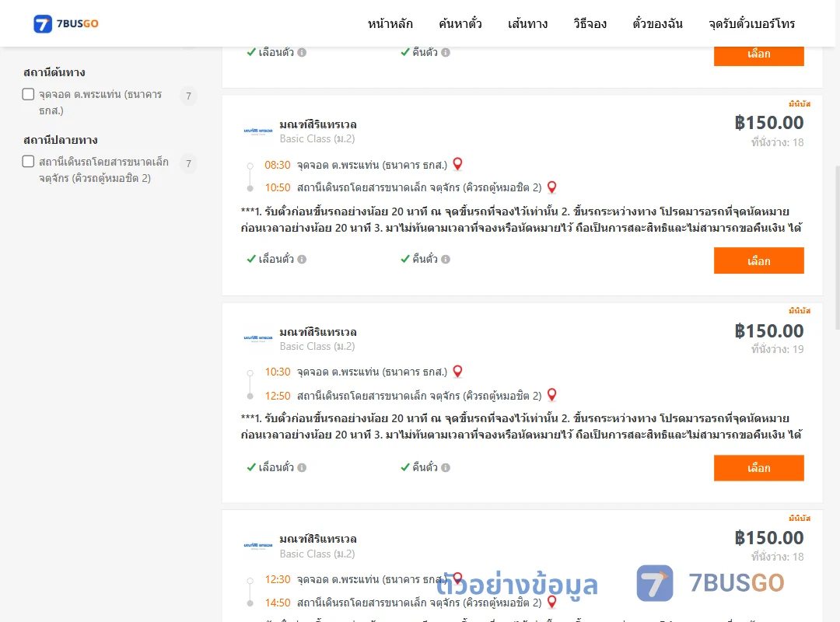This screenshot has height=622, width=840.
Task: Click count badge 7 beside origin station filter
Action: tap(188, 96)
